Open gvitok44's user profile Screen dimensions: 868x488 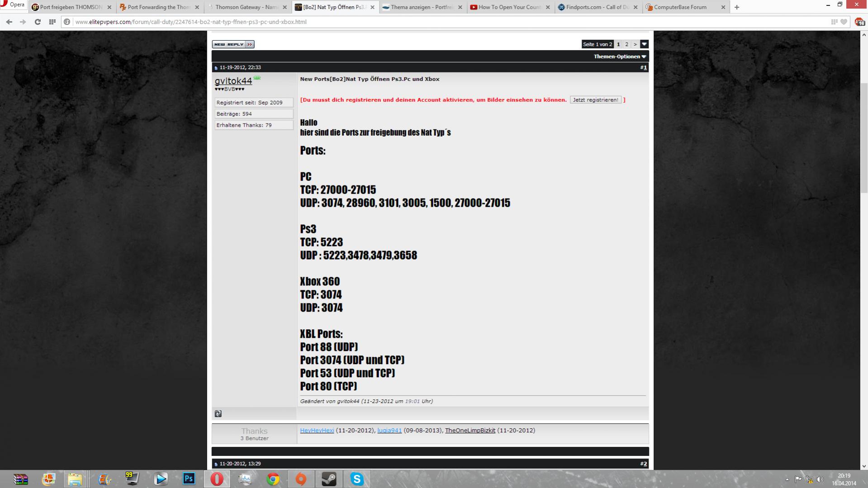(233, 81)
